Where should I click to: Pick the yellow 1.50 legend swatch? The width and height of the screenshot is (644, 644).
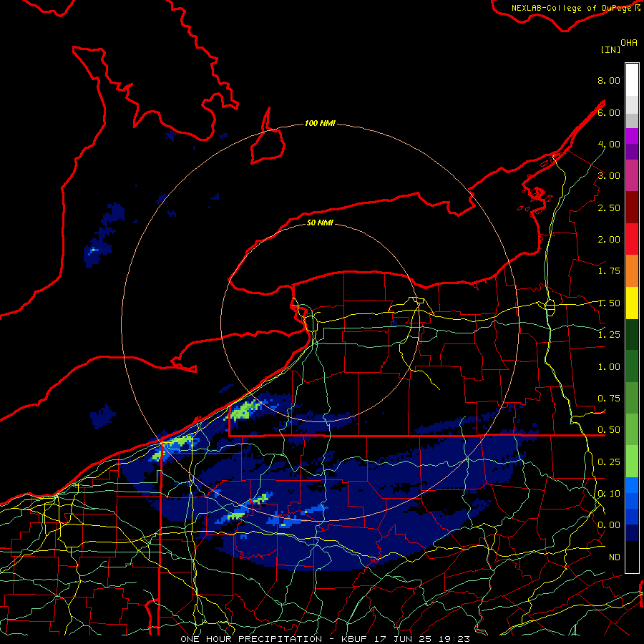point(632,303)
